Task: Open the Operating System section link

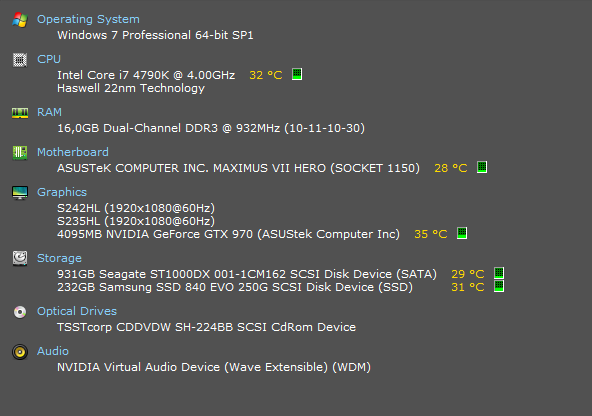Action: coord(88,19)
